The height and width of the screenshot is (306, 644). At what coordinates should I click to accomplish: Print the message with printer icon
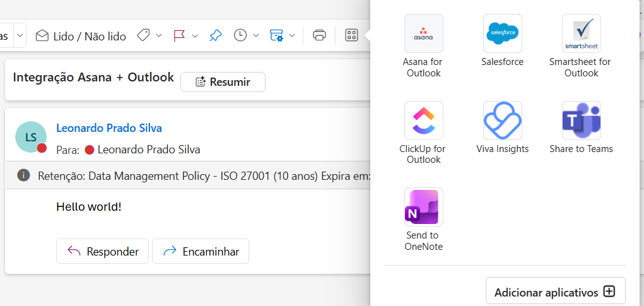pyautogui.click(x=320, y=35)
